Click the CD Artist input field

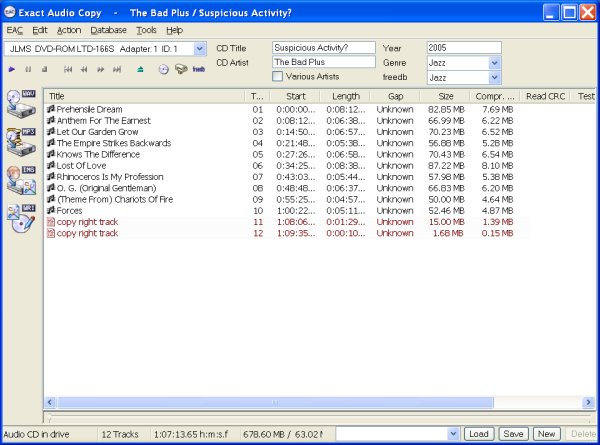pyautogui.click(x=324, y=62)
